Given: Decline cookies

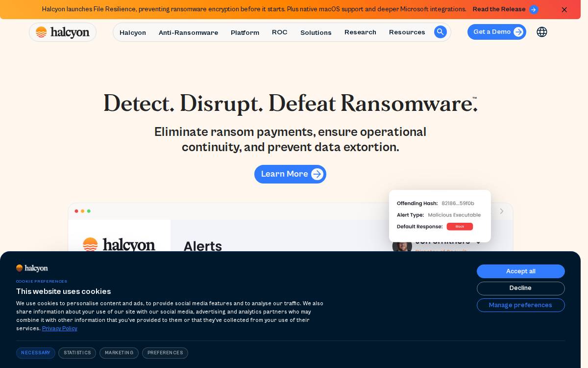Looking at the screenshot, I should pos(521,288).
